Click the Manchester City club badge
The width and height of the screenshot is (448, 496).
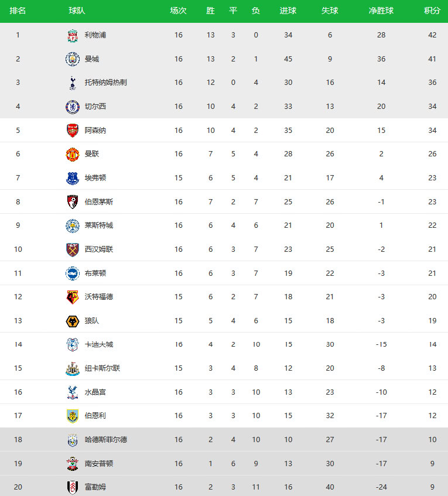click(x=72, y=59)
